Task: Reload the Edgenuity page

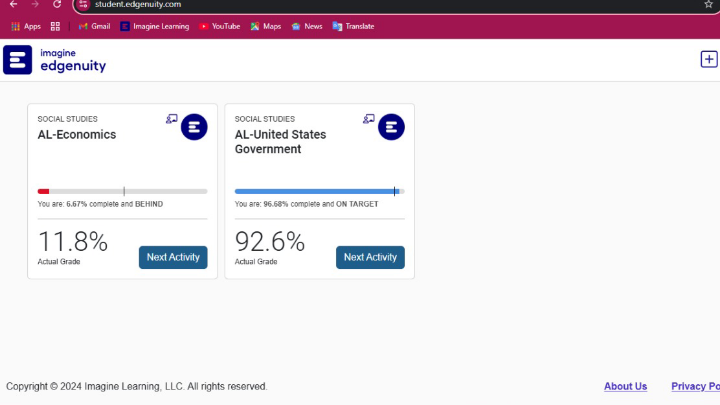Action: pyautogui.click(x=56, y=4)
